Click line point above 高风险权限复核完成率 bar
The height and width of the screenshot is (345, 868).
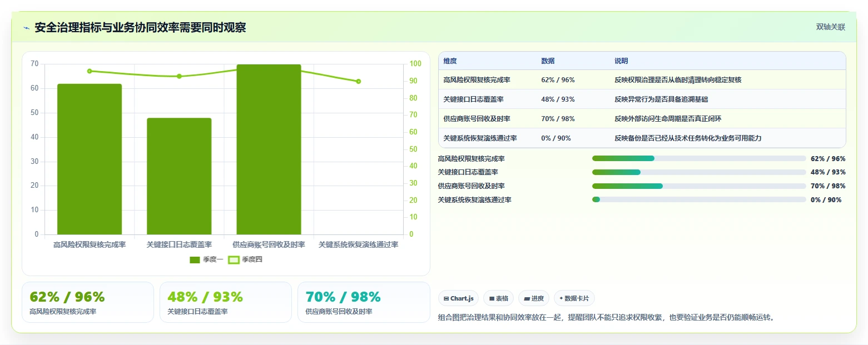tap(90, 71)
